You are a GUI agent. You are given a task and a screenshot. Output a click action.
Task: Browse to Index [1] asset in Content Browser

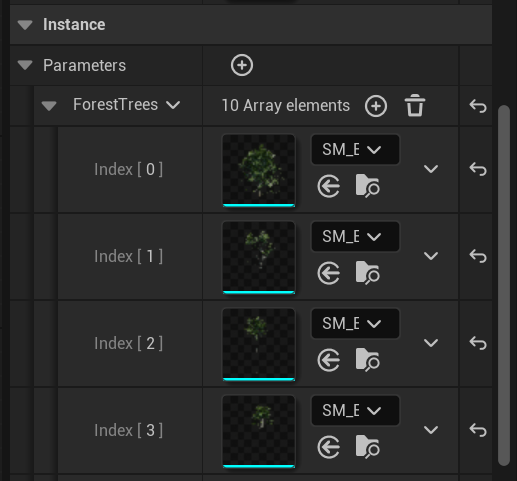pos(367,273)
